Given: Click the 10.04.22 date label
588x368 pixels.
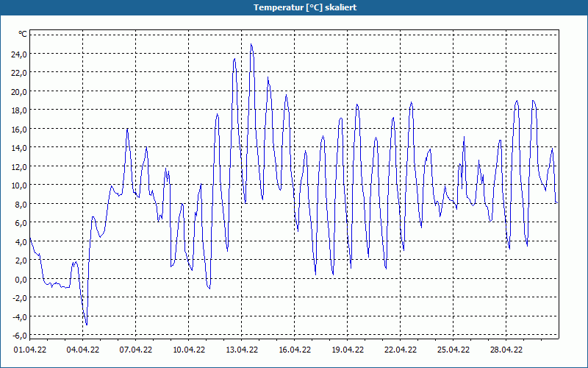Looking at the screenshot, I should [189, 350].
